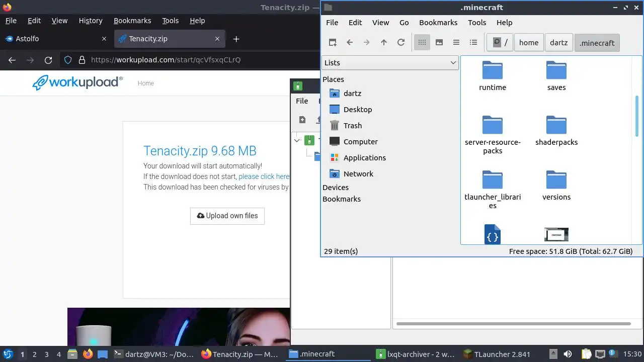644x362 pixels.
Task: Switch to icon view mode
Action: click(x=422, y=43)
